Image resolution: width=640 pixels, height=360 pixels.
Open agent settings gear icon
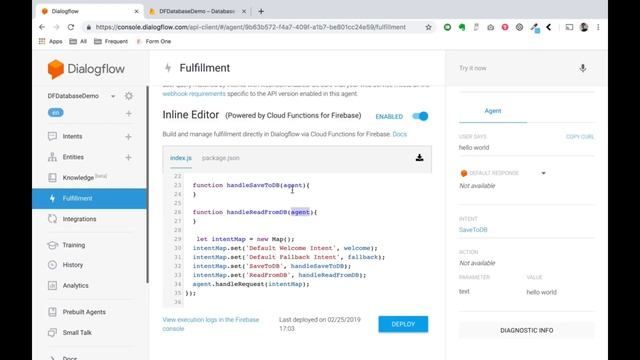click(x=129, y=96)
